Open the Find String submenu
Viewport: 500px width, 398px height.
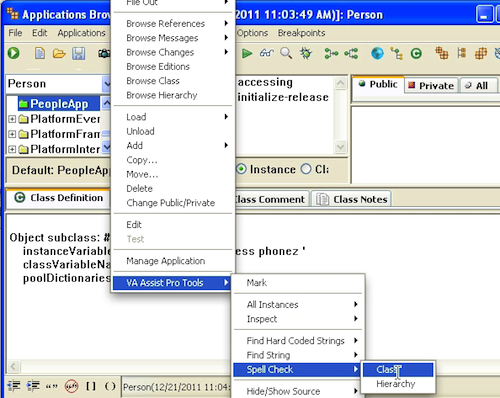tap(298, 355)
